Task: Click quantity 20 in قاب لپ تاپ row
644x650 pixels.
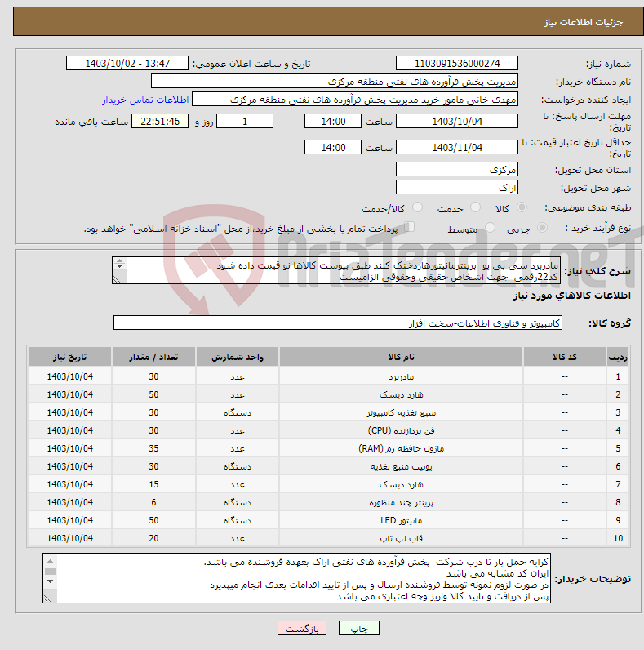Action: [x=153, y=538]
